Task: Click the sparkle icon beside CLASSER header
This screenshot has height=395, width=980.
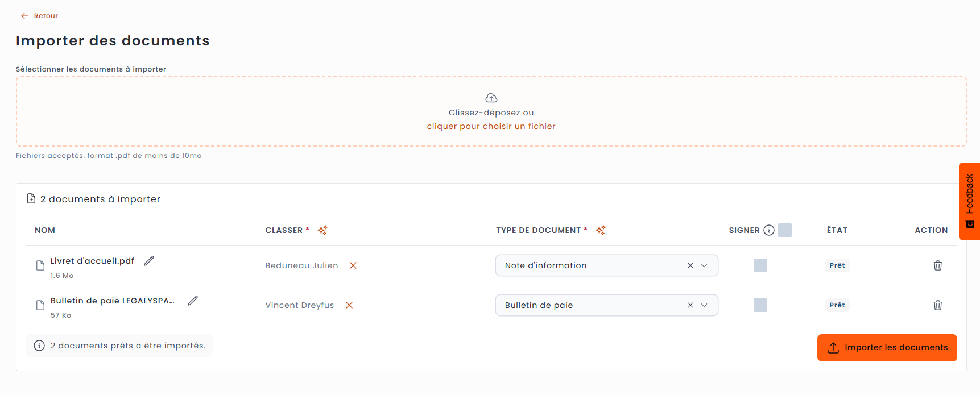Action: pos(322,230)
